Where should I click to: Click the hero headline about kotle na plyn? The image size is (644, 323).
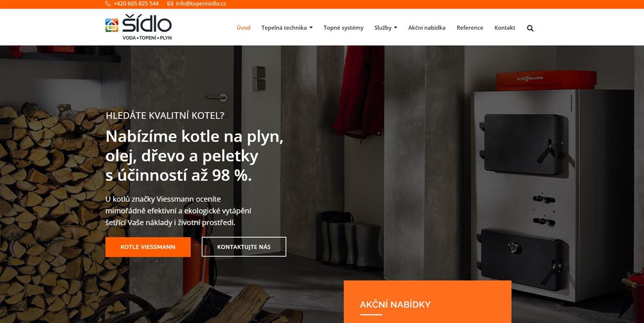point(194,156)
